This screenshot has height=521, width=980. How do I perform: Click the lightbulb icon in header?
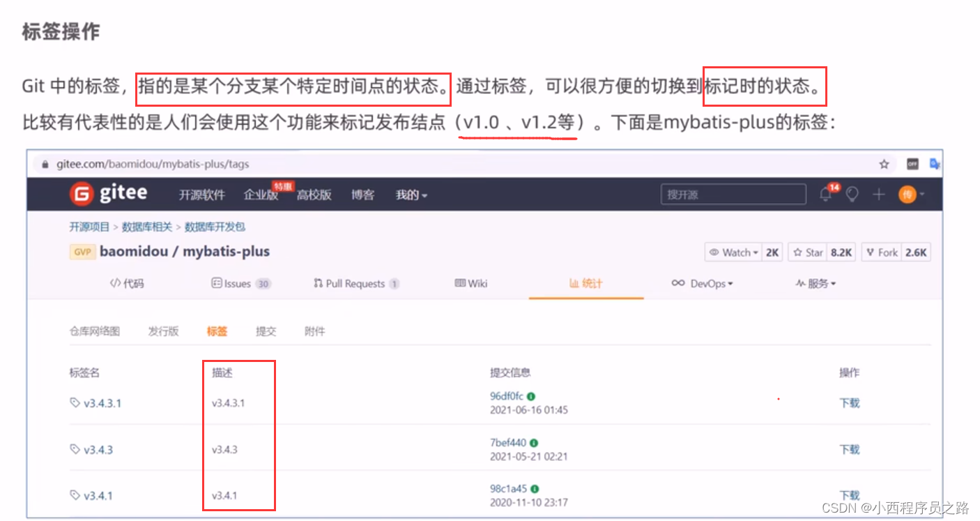tap(852, 195)
